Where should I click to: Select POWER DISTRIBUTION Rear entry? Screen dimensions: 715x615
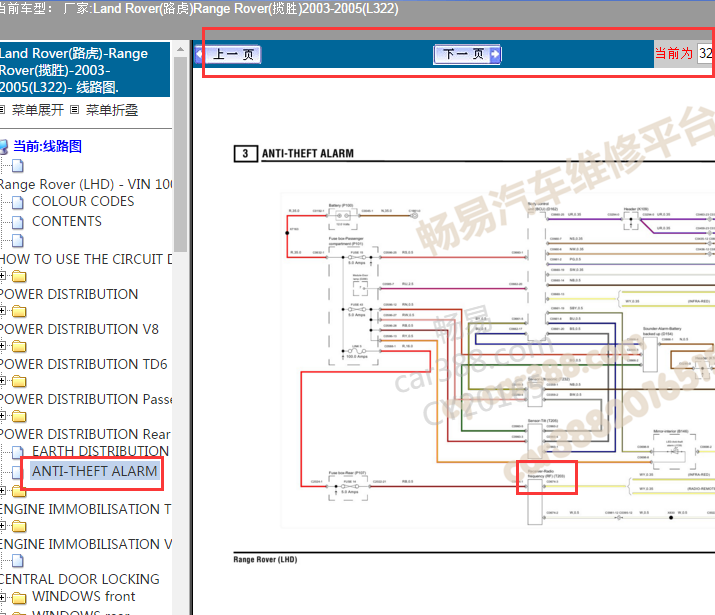tap(85, 434)
